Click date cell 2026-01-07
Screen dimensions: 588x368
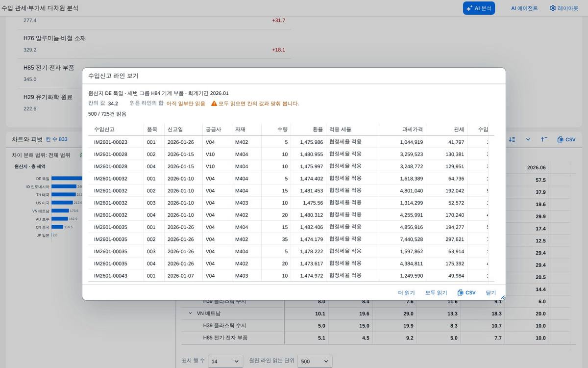pos(181,276)
